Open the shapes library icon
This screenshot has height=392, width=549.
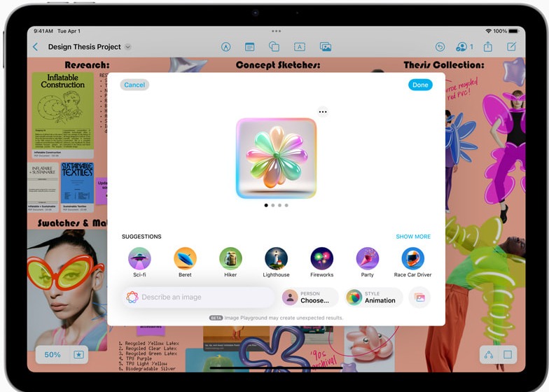point(274,46)
